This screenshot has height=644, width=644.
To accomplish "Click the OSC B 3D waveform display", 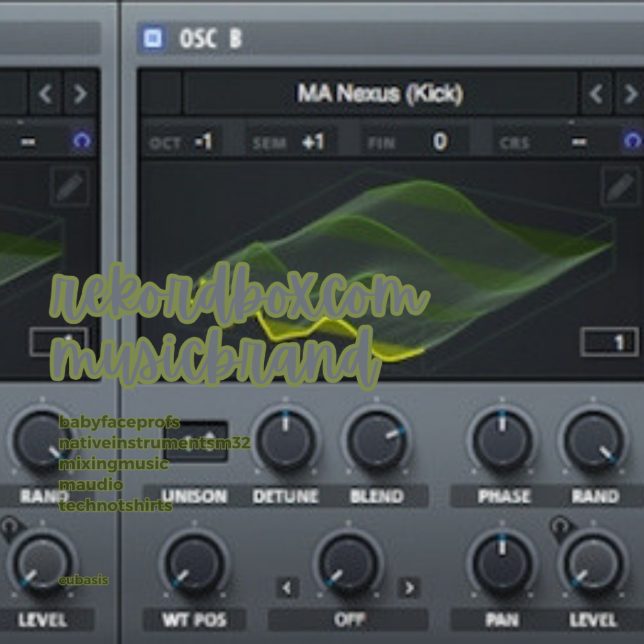I will tap(392, 269).
